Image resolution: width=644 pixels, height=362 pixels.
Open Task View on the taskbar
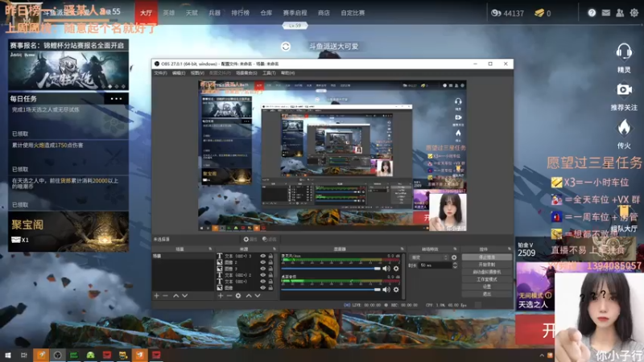(x=24, y=355)
